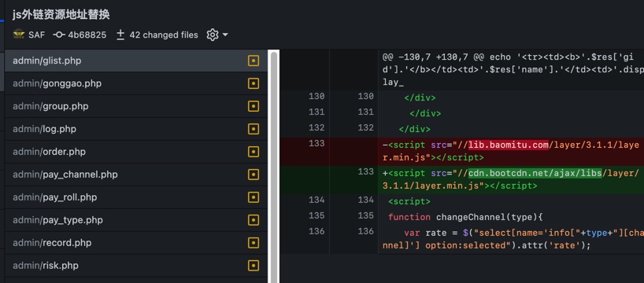Open admin/risk.php file diff

tap(136, 266)
